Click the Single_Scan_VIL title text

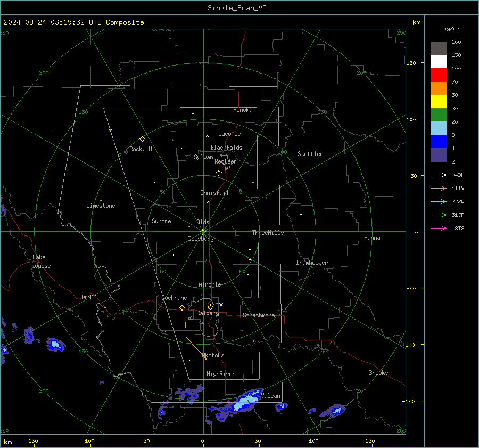pyautogui.click(x=239, y=8)
